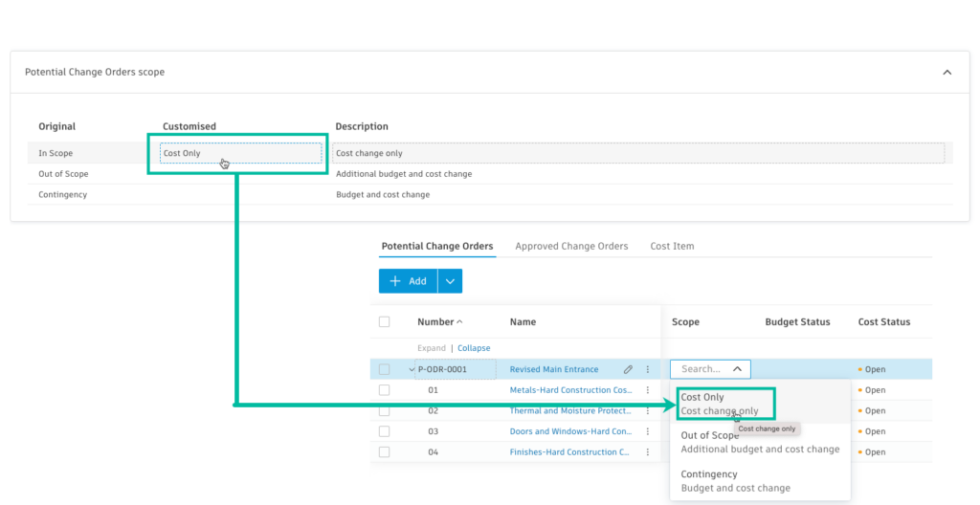Open the Scope search dropdown
This screenshot has width=980, height=505.
(711, 369)
